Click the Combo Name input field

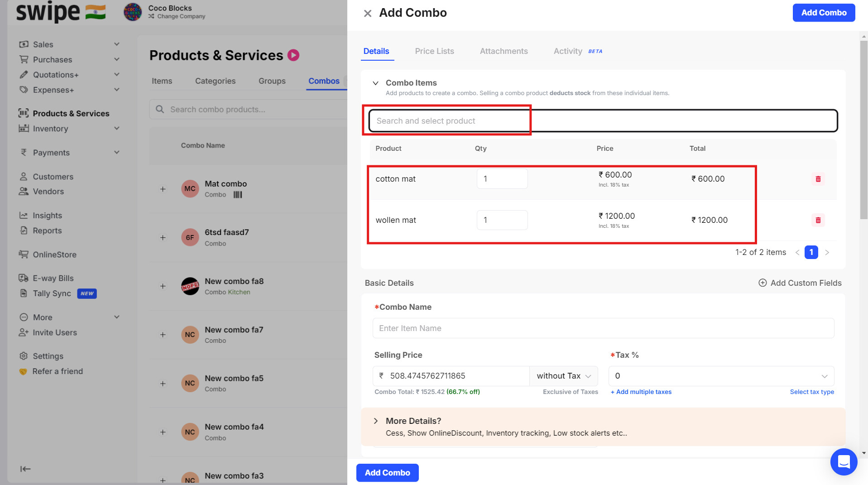point(603,328)
